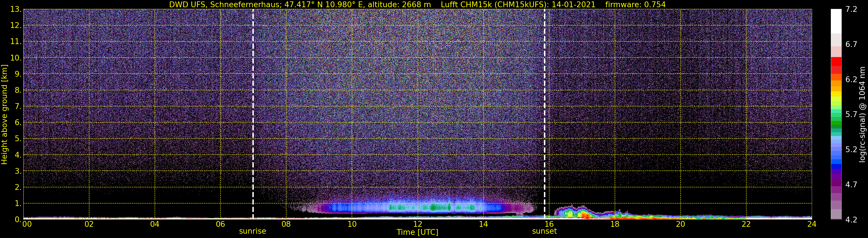Click the time axis tick label 20

tap(680, 224)
